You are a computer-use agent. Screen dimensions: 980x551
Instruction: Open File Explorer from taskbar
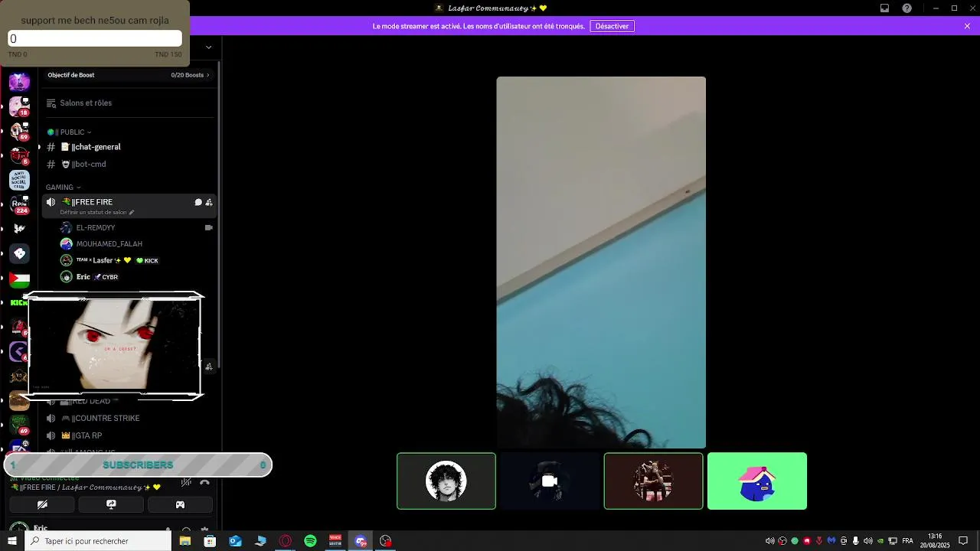click(x=185, y=541)
